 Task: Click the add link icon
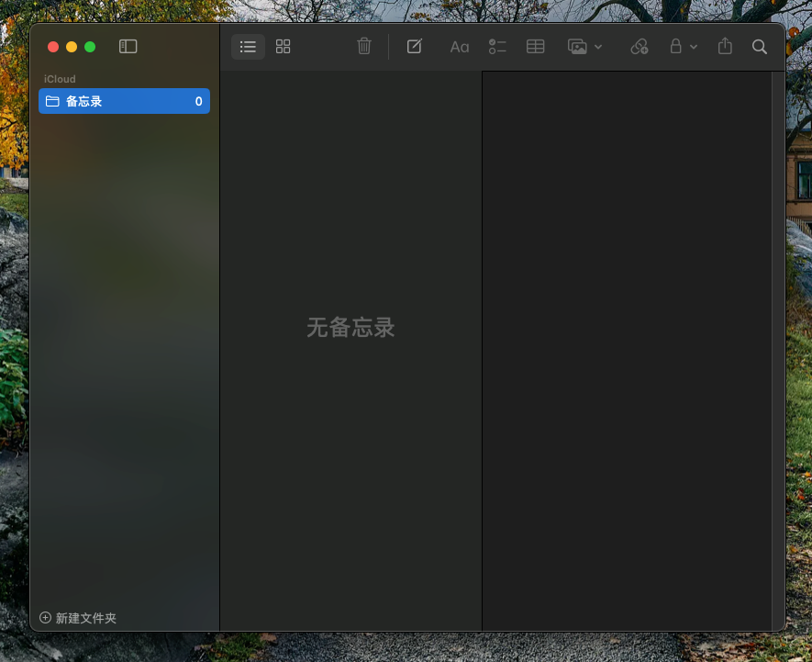[x=640, y=47]
